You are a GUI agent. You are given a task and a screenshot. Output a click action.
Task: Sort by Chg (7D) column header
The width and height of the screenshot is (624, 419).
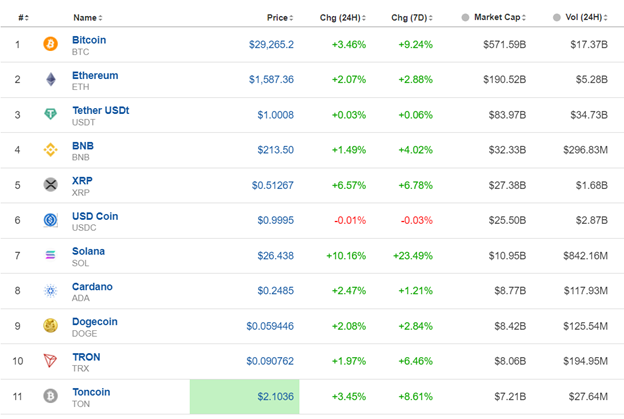411,18
